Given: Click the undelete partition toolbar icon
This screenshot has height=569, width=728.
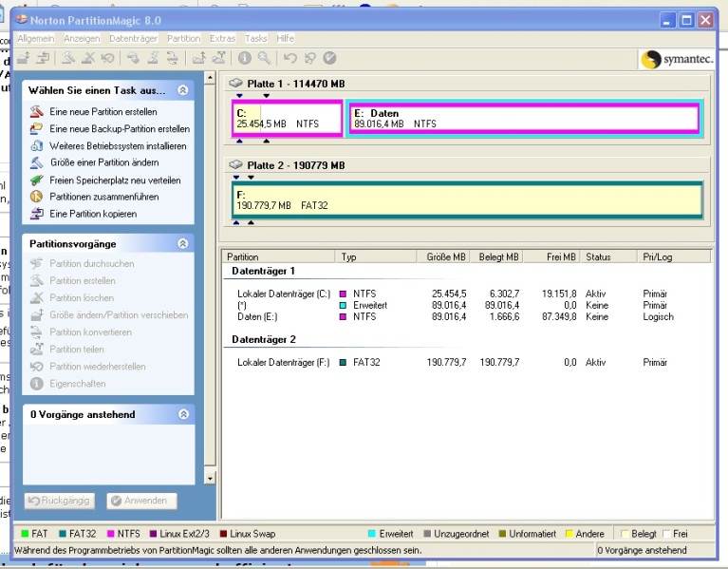Looking at the screenshot, I should (107, 58).
